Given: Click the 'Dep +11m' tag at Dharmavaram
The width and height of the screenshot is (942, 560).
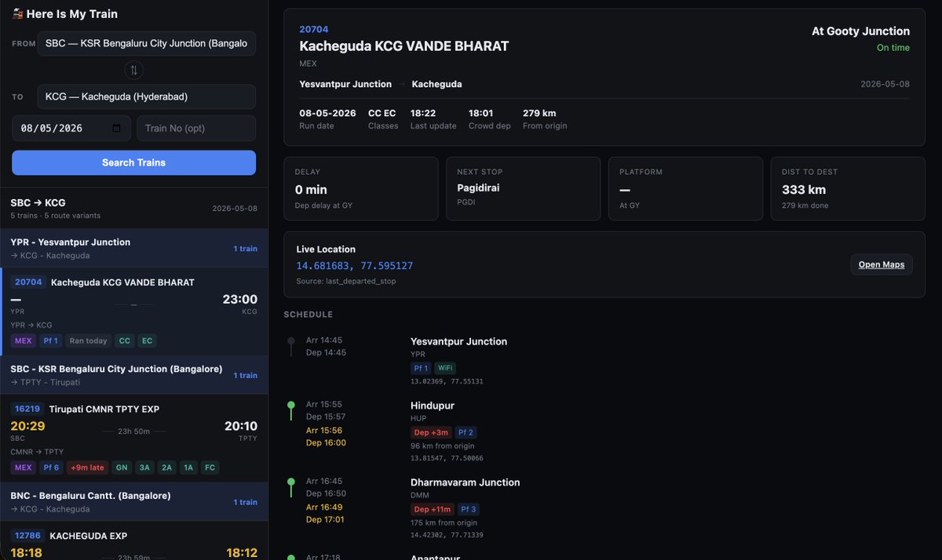Looking at the screenshot, I should coord(433,509).
